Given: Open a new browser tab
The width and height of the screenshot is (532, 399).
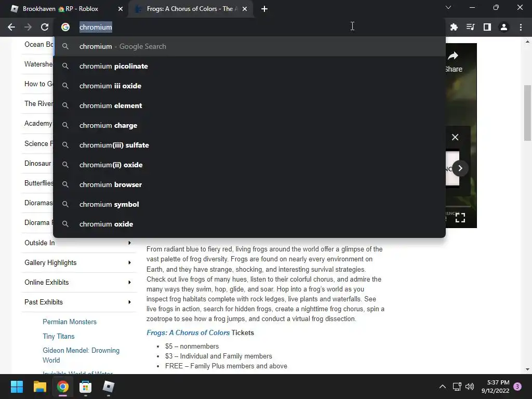Looking at the screenshot, I should [x=264, y=9].
